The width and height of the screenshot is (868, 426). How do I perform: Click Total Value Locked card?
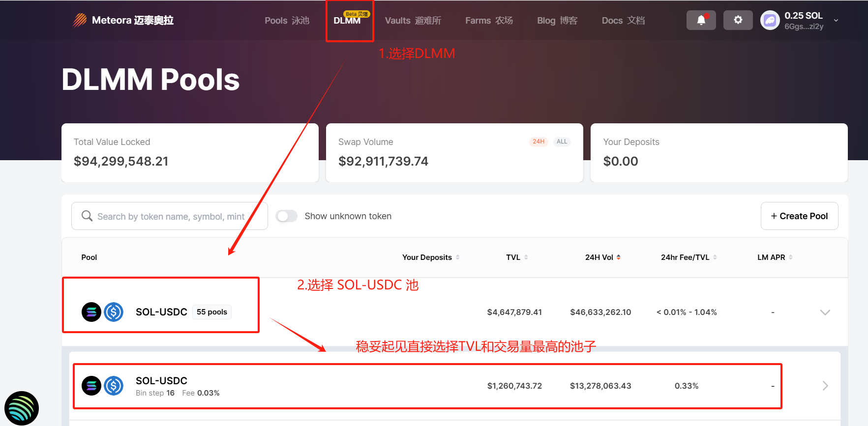pos(190,153)
